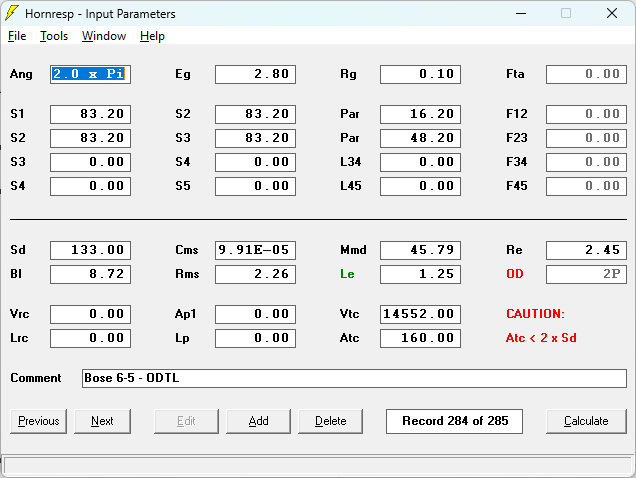Image resolution: width=636 pixels, height=478 pixels.
Task: Click the Record 284 of 285 box
Action: pyautogui.click(x=454, y=421)
